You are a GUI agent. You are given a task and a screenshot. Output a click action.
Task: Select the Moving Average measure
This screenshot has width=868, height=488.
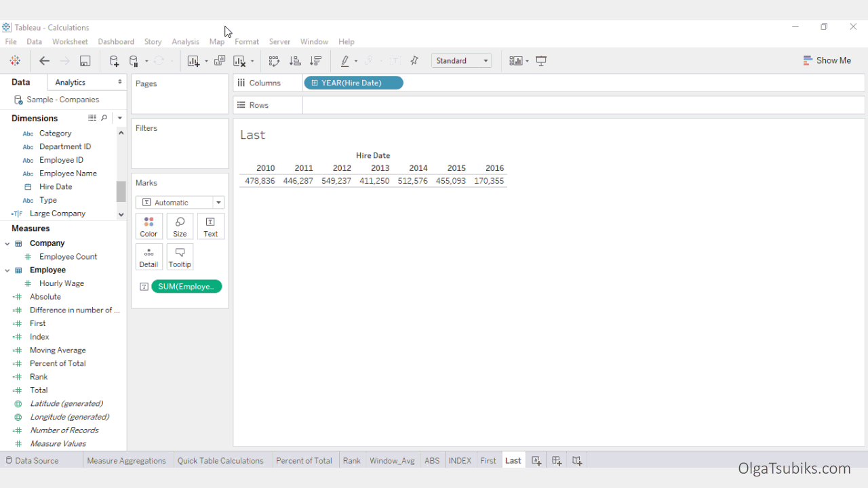[x=58, y=350]
